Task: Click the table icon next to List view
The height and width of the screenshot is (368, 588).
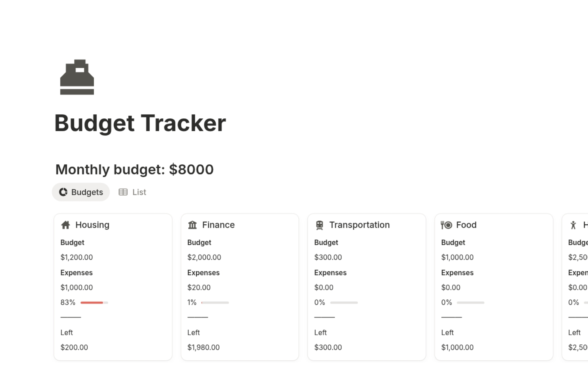Action: click(123, 192)
